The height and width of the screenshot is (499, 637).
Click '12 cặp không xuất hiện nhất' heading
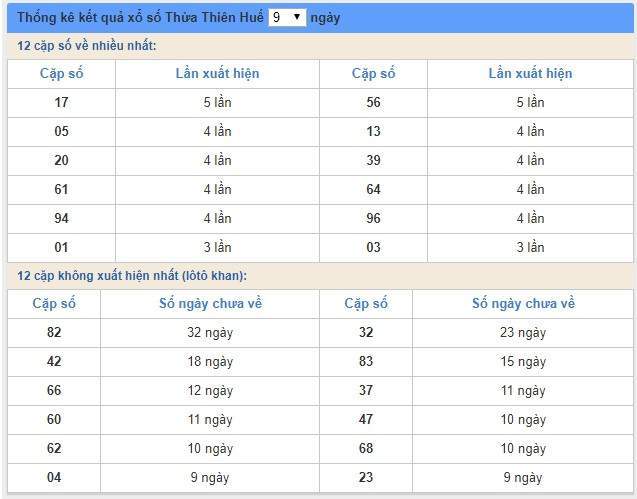(132, 276)
